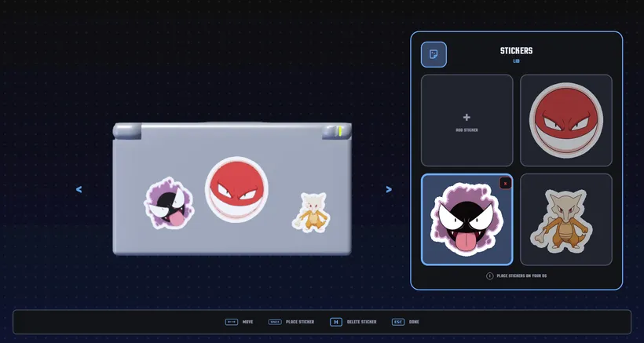Image resolution: width=644 pixels, height=343 pixels.
Task: Click the Add Sticker tile
Action: tap(467, 120)
